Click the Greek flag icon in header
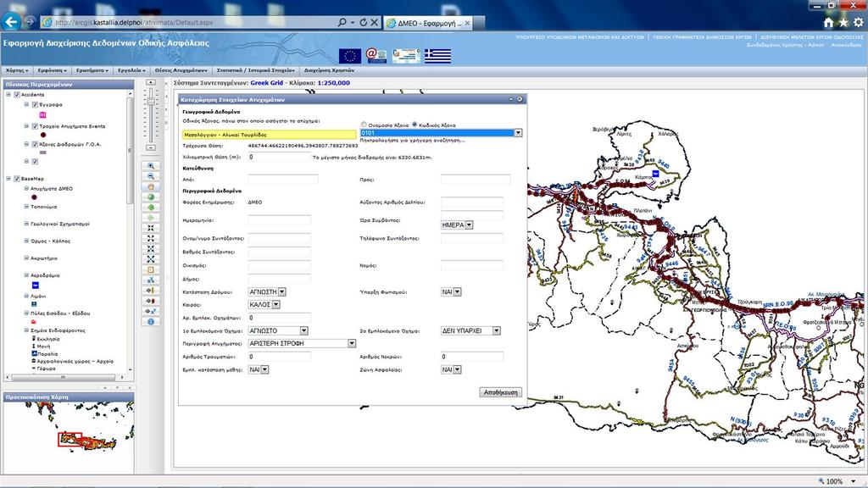Screen dimensions: 868x488 tap(437, 56)
